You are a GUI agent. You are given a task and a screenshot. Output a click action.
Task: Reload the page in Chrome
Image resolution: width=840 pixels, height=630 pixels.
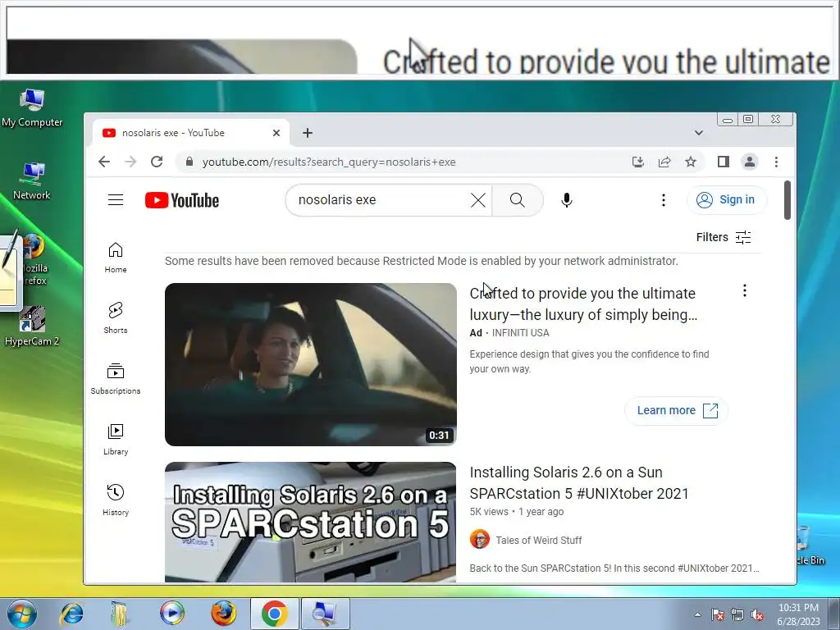pos(157,162)
